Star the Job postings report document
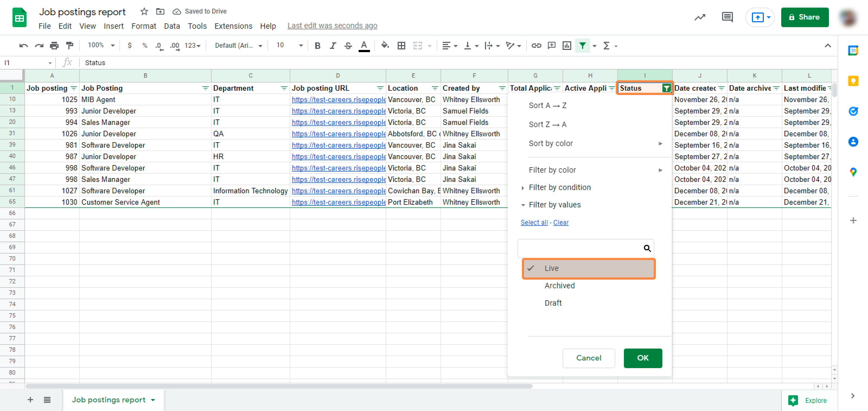The image size is (868, 411). point(144,11)
